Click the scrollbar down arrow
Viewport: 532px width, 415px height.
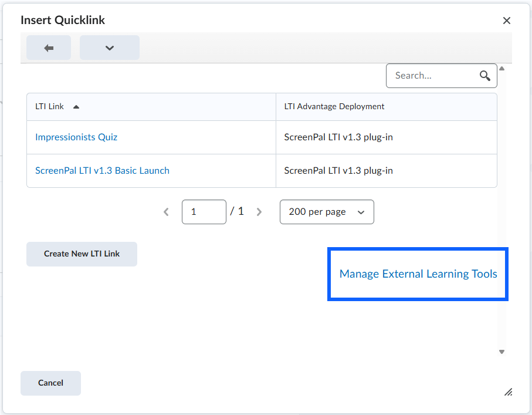click(501, 352)
